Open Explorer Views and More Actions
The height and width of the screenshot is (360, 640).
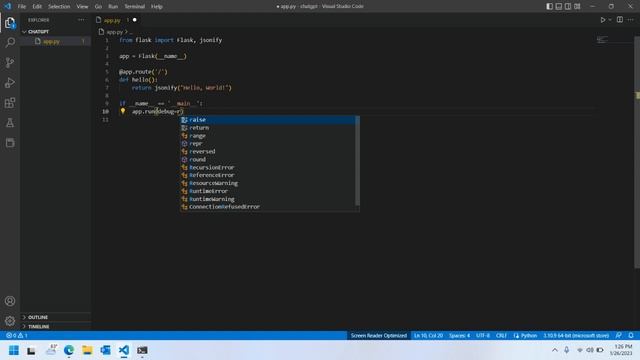click(x=82, y=20)
